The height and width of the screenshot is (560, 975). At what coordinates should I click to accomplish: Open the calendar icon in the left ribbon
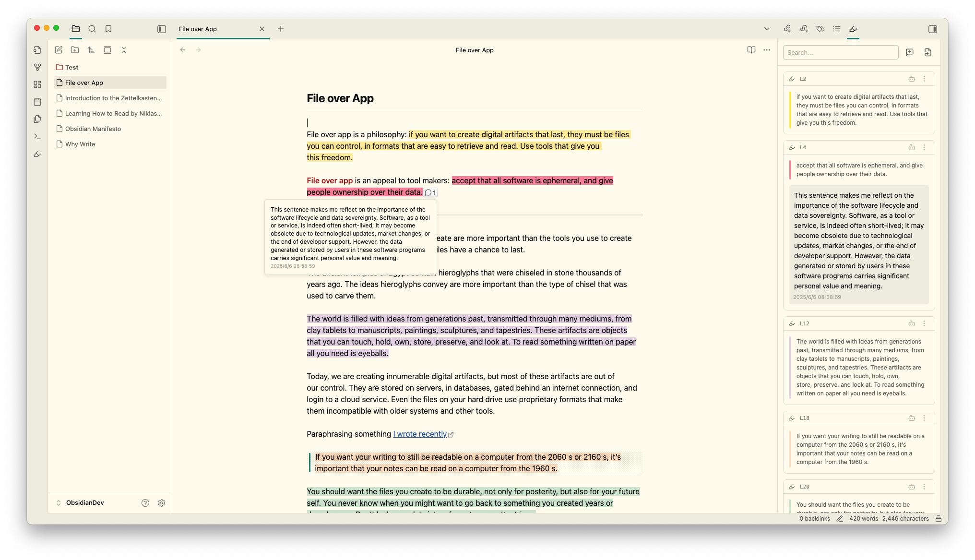tap(37, 102)
